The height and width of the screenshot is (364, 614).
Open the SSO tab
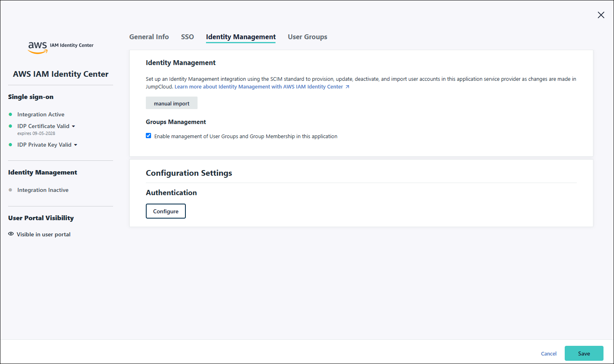pos(187,37)
